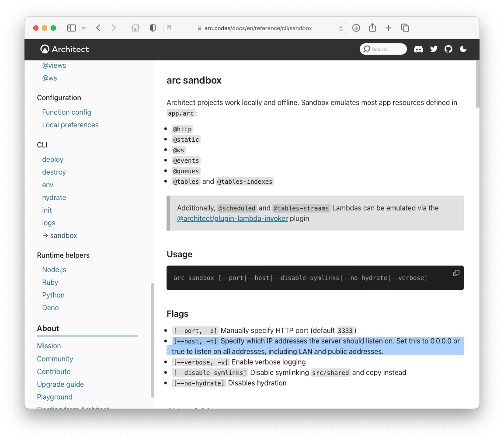Click the @tables-streams code text
Viewport: 504px width, 441px height.
(301, 208)
